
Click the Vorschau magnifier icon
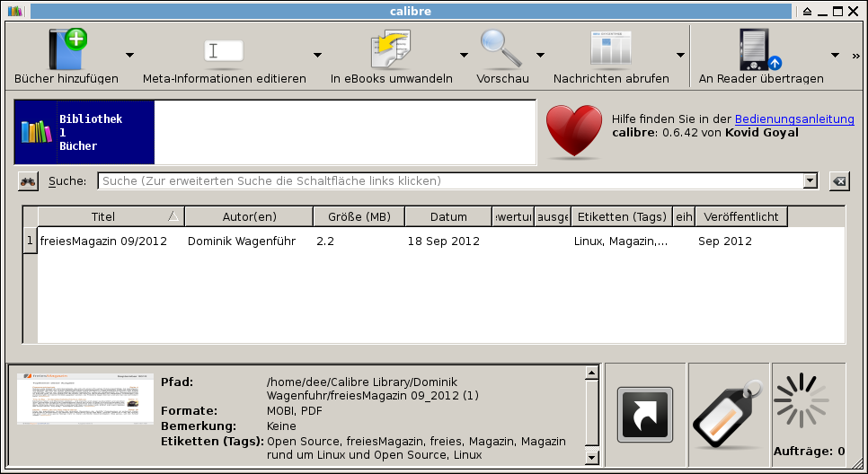(x=501, y=48)
